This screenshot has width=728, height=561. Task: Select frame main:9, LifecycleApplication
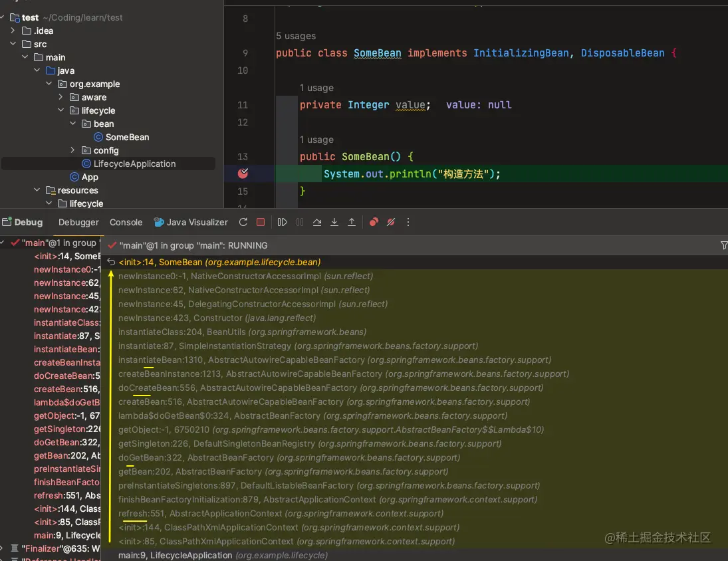click(x=414, y=555)
